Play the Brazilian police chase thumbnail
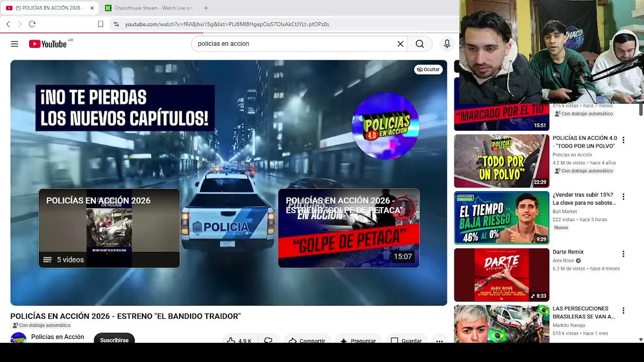 click(x=502, y=324)
